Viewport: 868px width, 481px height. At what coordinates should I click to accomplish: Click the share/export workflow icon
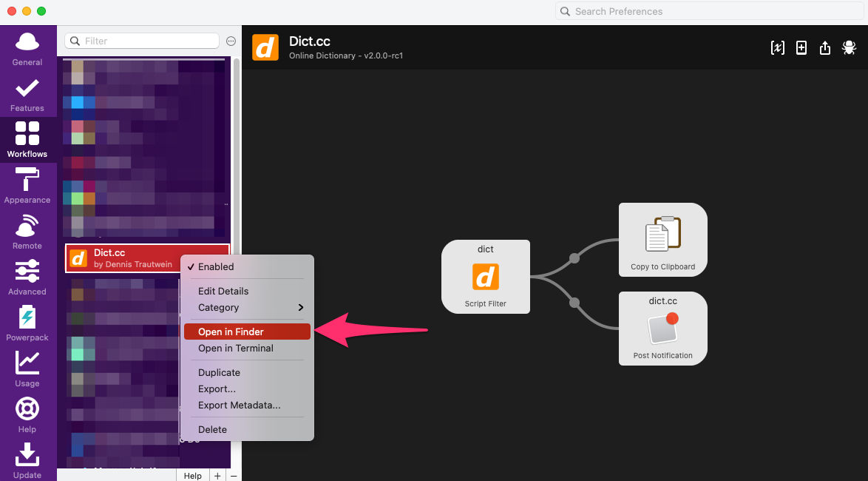coord(825,47)
